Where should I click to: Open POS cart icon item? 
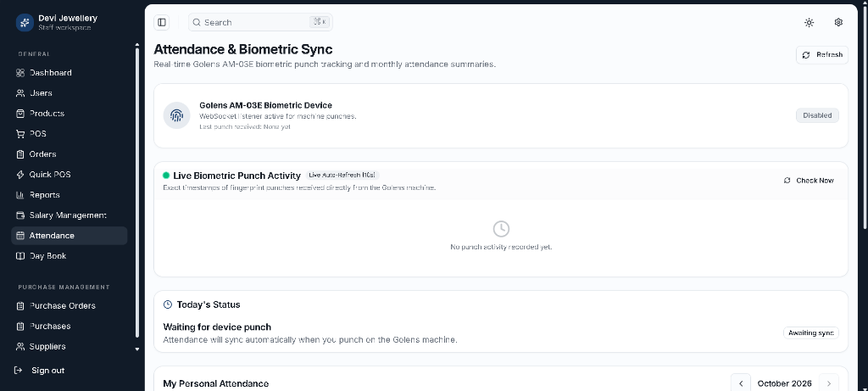pyautogui.click(x=70, y=133)
